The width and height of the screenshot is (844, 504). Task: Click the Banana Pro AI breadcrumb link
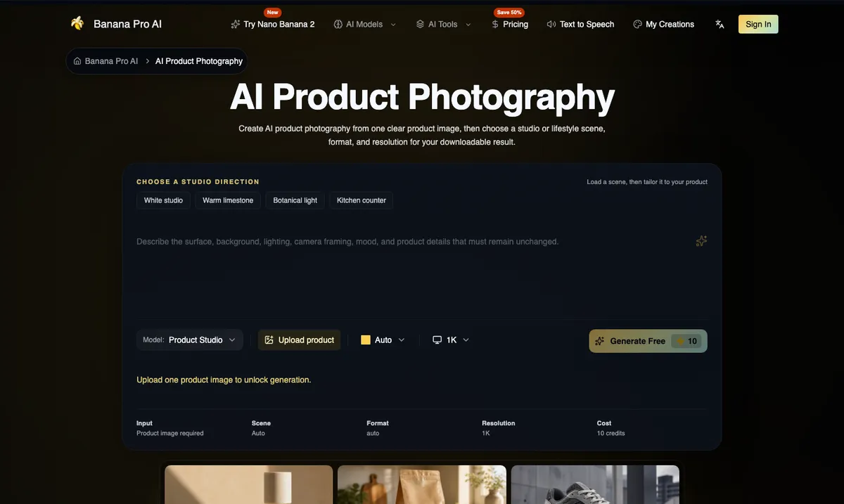[x=111, y=61]
